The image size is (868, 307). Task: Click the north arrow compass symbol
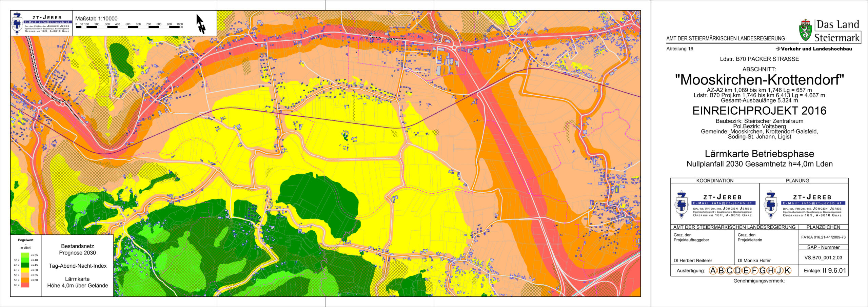[201, 24]
